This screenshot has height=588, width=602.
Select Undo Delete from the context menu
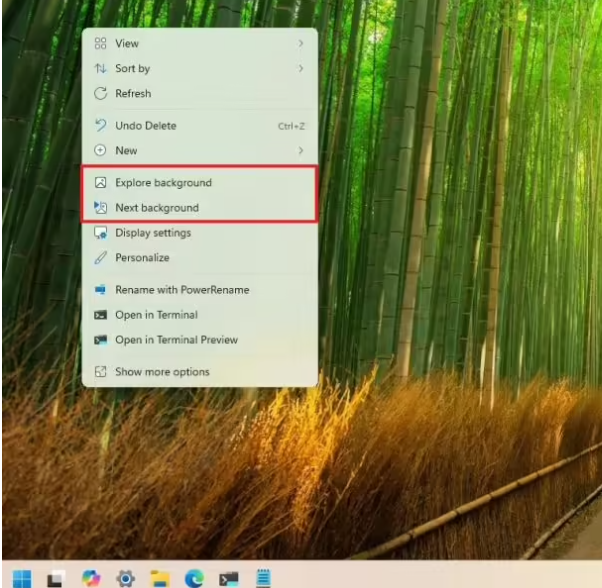tap(145, 126)
